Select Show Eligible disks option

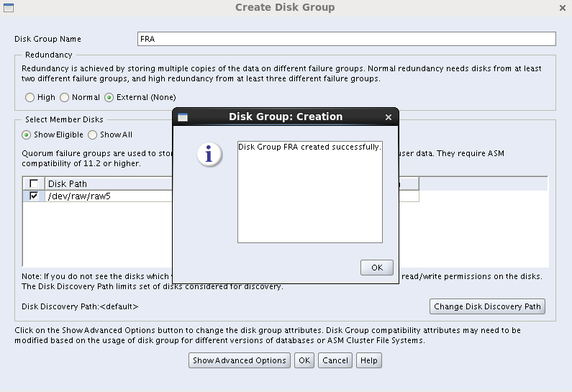[27, 135]
